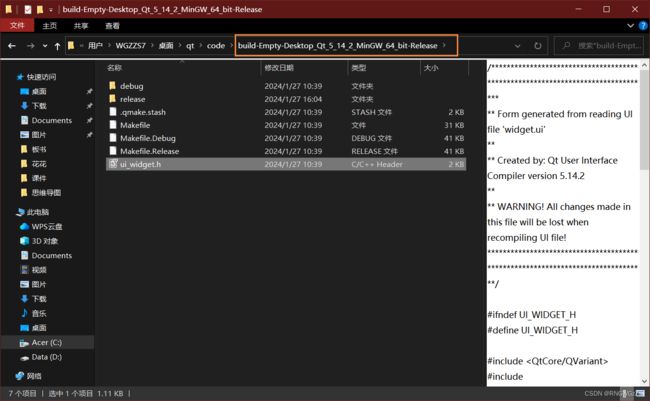The width and height of the screenshot is (650, 401).
Task: Select the Data (D:) drive
Action: (46, 357)
